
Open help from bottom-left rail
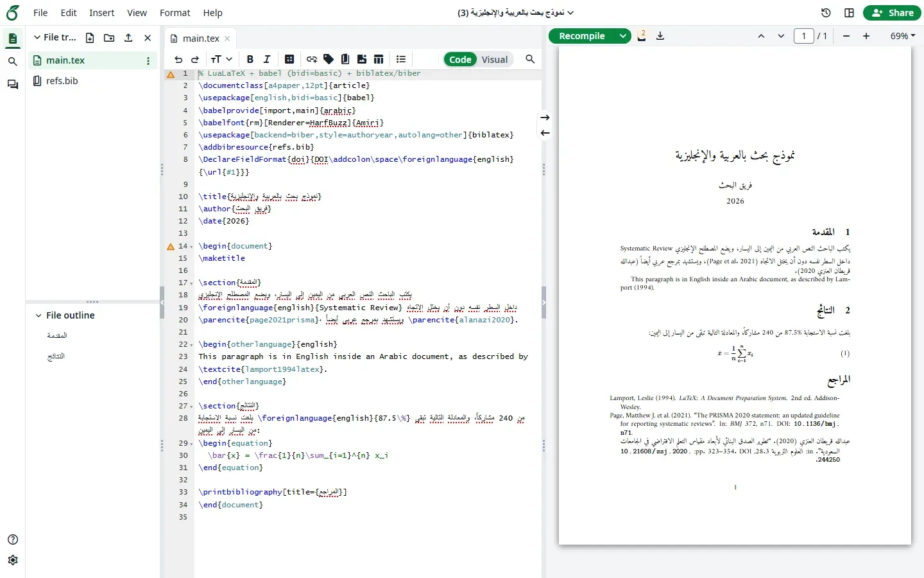(12, 539)
